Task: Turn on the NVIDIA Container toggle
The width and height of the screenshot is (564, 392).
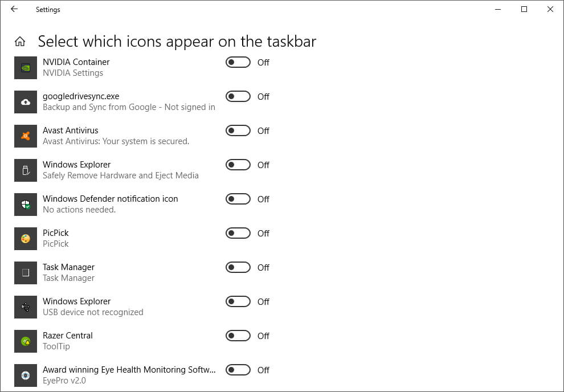Action: tap(238, 62)
